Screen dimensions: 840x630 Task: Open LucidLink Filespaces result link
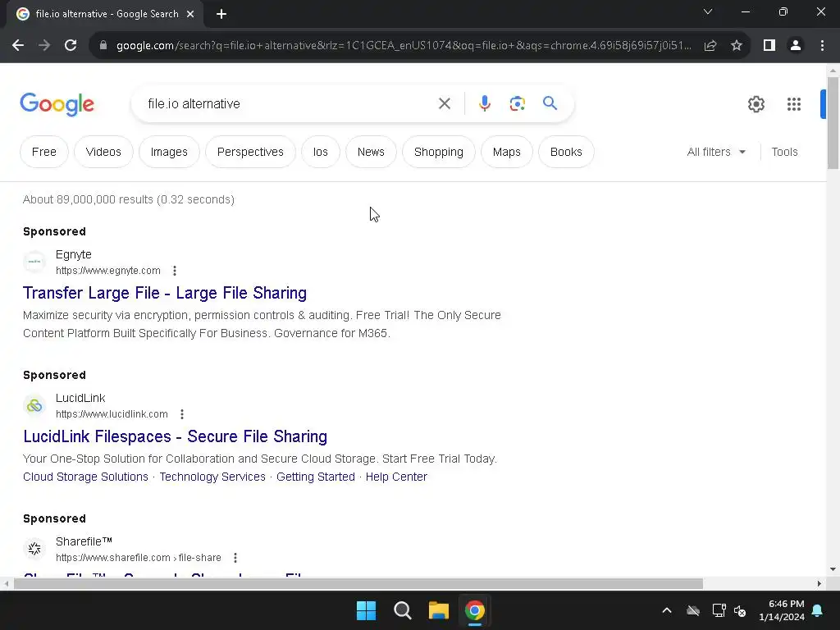pyautogui.click(x=176, y=436)
